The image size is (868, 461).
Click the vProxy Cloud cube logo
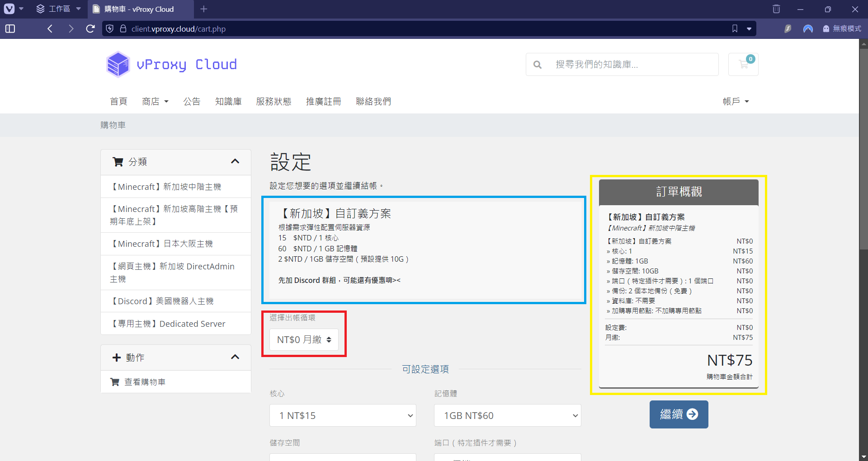tap(118, 64)
